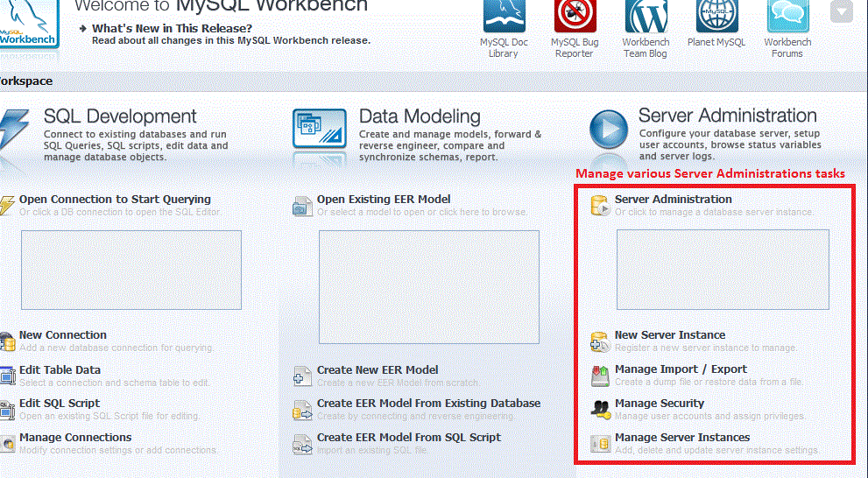868x478 pixels.
Task: Click the Open Connection lightning bolt icon
Action: [7, 205]
